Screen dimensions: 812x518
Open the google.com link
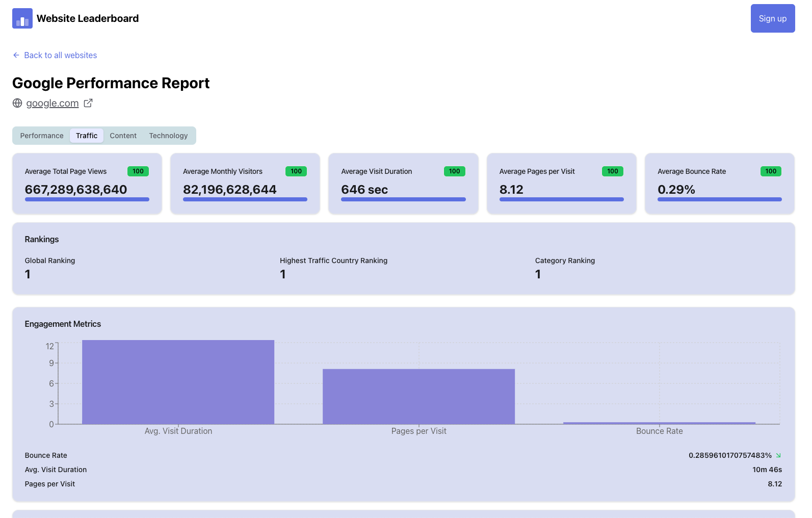(53, 103)
